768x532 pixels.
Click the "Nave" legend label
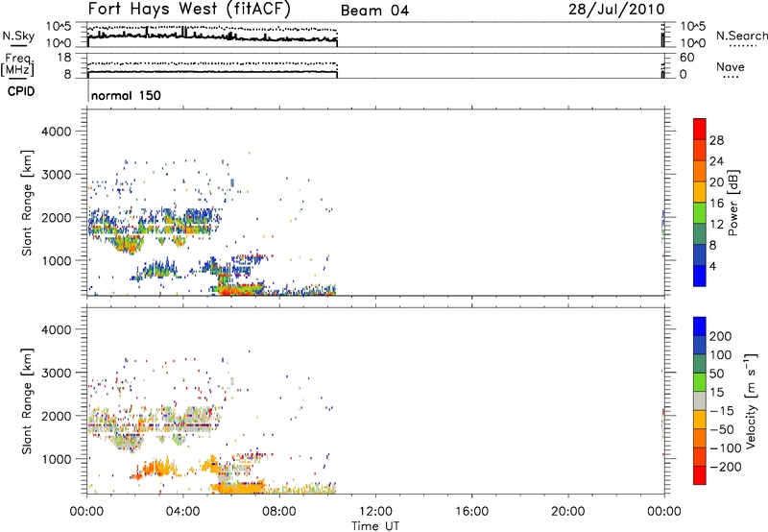pos(731,66)
